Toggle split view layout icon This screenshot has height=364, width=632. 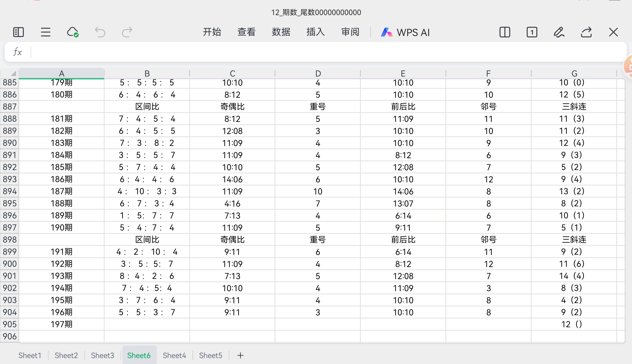(504, 32)
